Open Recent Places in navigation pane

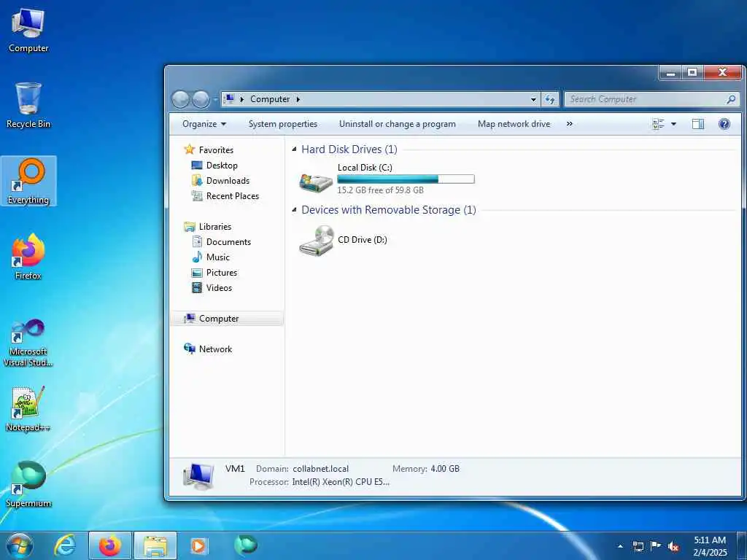pyautogui.click(x=233, y=195)
